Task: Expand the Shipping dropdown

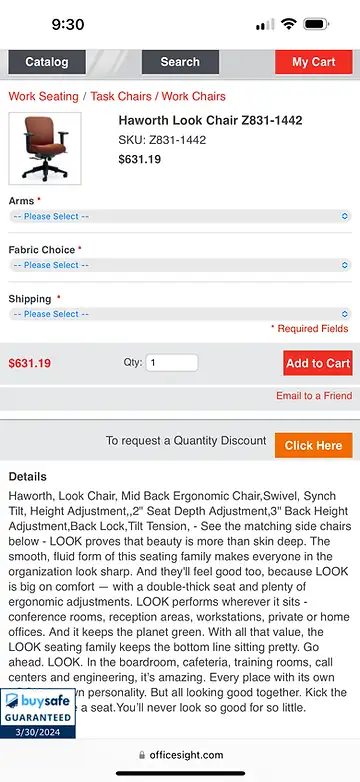Action: 180,314
